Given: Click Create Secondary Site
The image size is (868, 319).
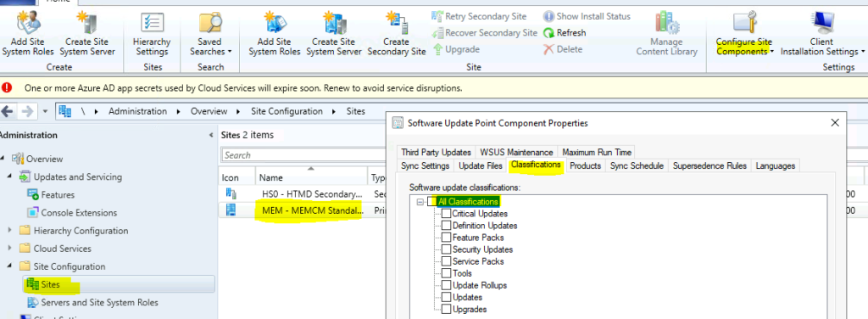Looking at the screenshot, I should coord(397,33).
